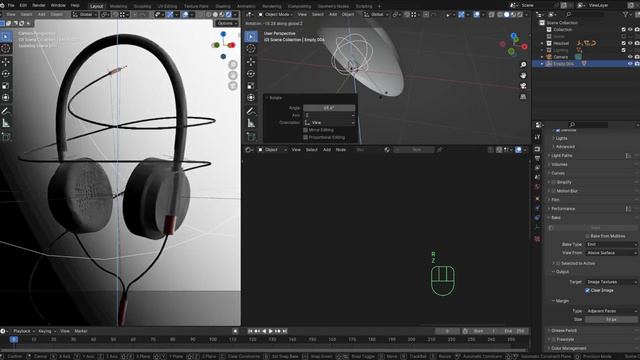Open Playback popover in timeline header
The image size is (640, 360).
(x=24, y=331)
